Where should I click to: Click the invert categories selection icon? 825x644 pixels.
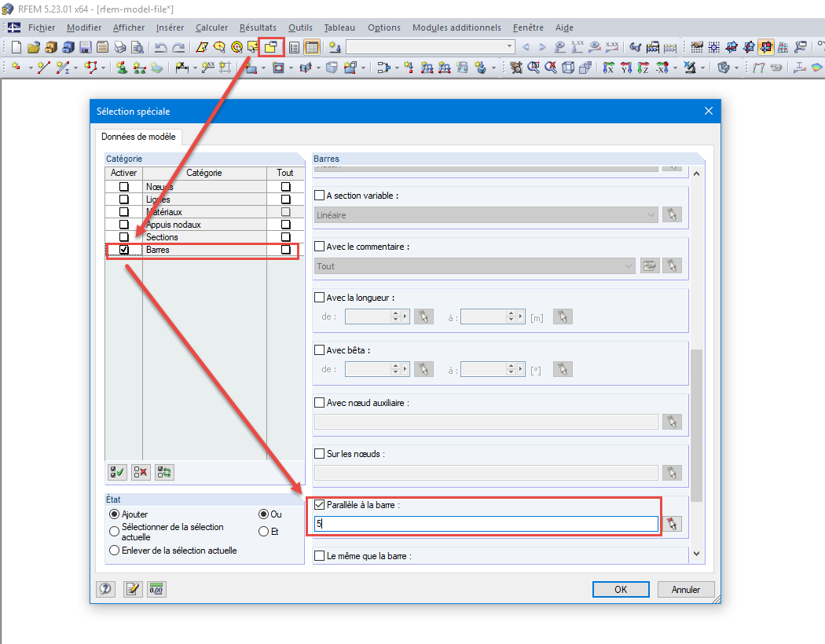165,472
